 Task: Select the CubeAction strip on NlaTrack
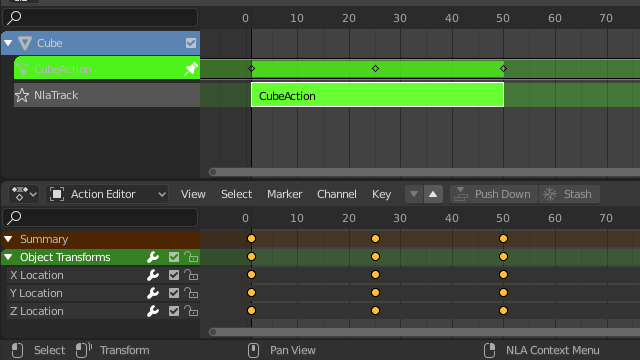click(378, 95)
